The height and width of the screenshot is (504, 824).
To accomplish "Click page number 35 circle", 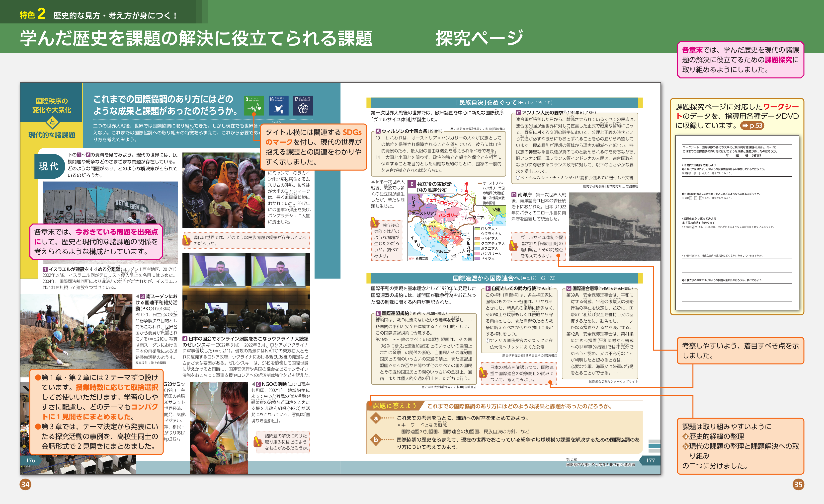I will [x=798, y=485].
